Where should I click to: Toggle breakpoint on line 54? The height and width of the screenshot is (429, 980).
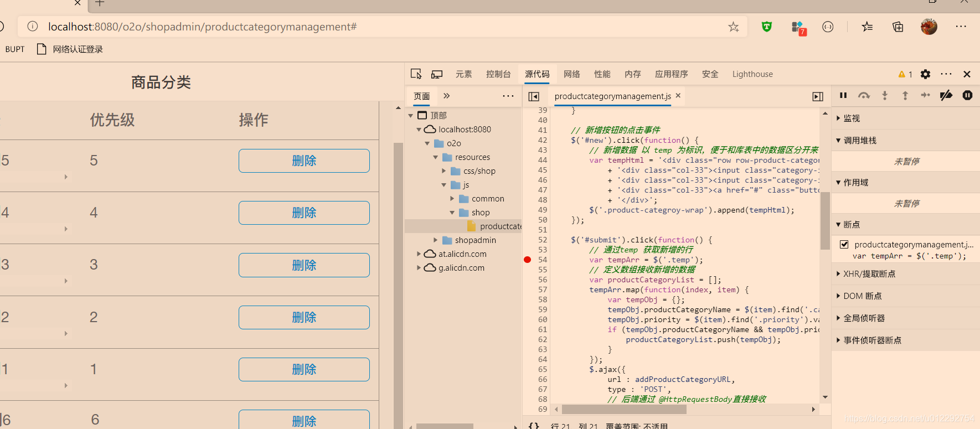click(x=527, y=260)
